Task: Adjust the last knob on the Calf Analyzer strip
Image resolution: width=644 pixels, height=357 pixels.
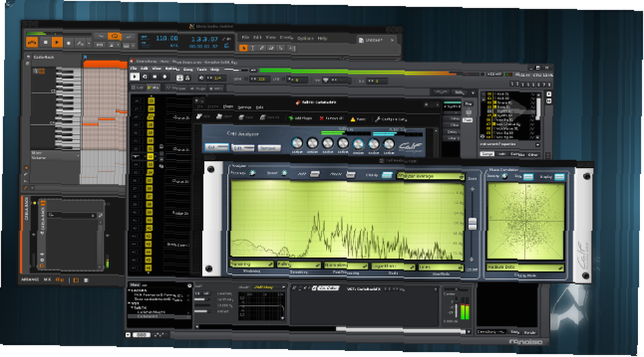Action: (x=388, y=144)
